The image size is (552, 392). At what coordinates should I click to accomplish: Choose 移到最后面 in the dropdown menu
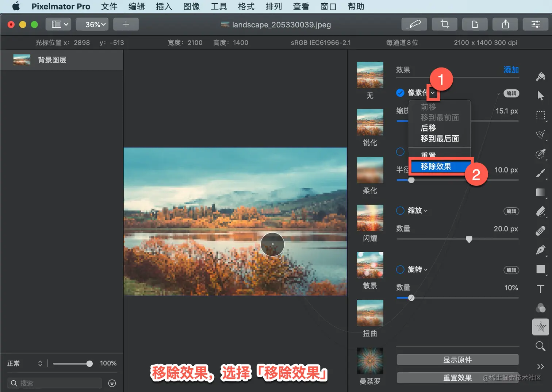pos(440,139)
